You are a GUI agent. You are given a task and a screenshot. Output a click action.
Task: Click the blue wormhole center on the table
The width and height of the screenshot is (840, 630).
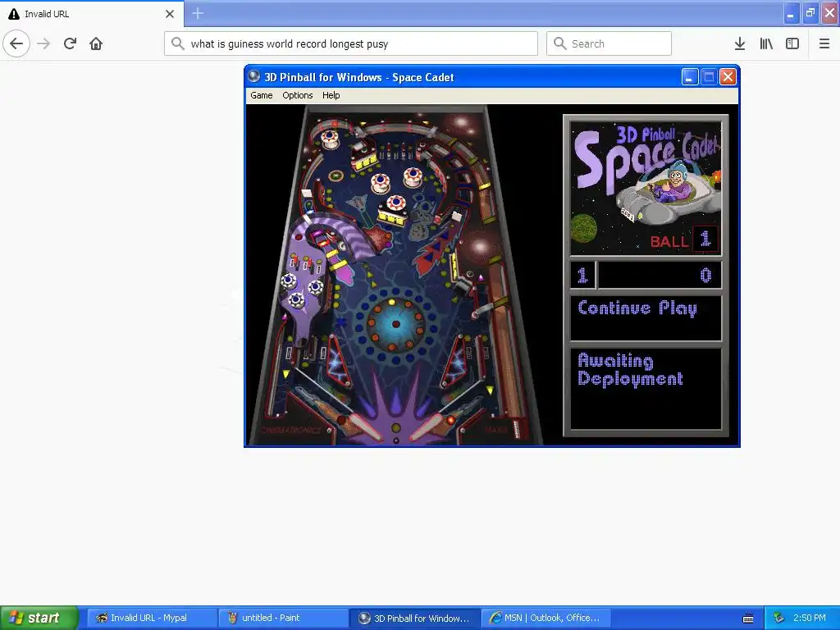[x=396, y=323]
